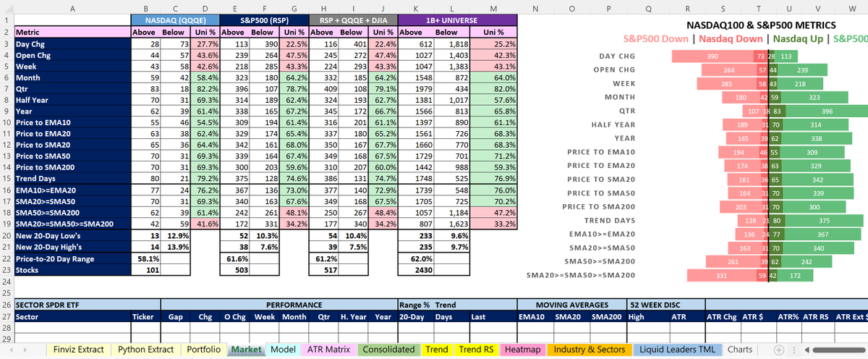Click the red 331 bar in the chart
868x359 pixels.
click(720, 276)
